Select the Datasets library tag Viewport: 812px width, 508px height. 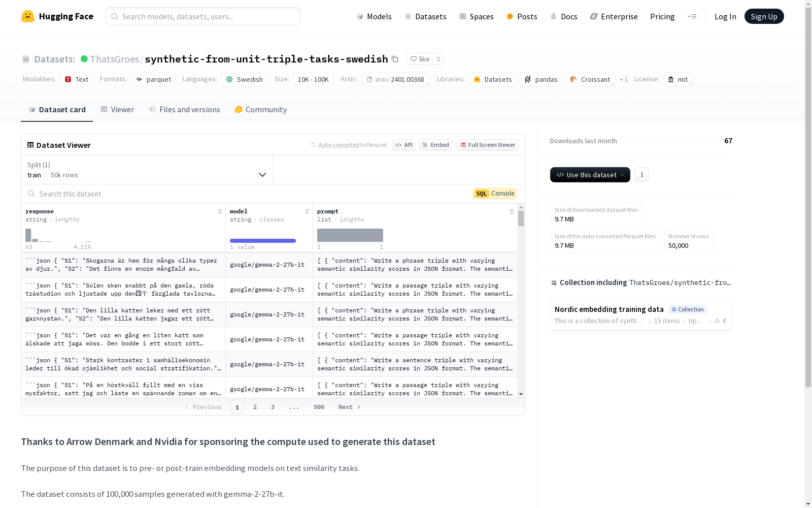pos(493,79)
